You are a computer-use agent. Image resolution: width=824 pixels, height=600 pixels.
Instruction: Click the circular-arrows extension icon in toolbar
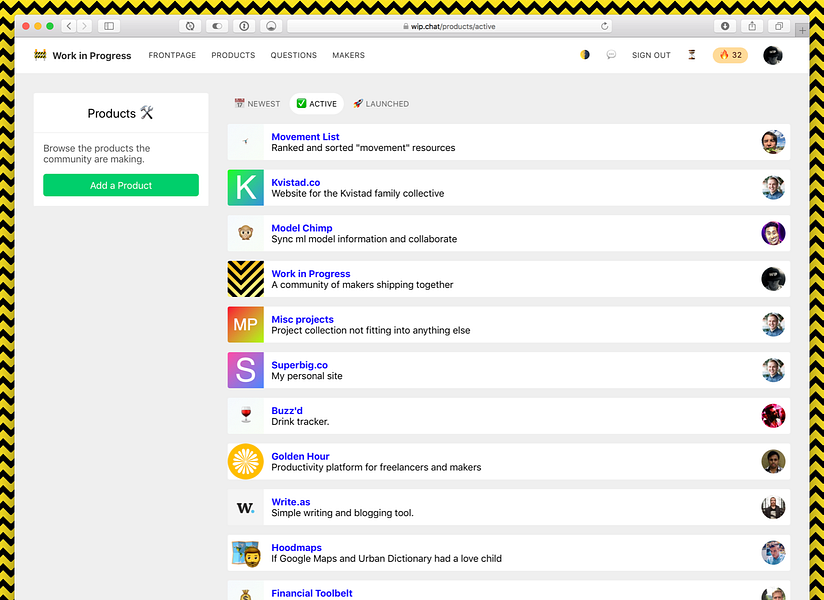[190, 26]
